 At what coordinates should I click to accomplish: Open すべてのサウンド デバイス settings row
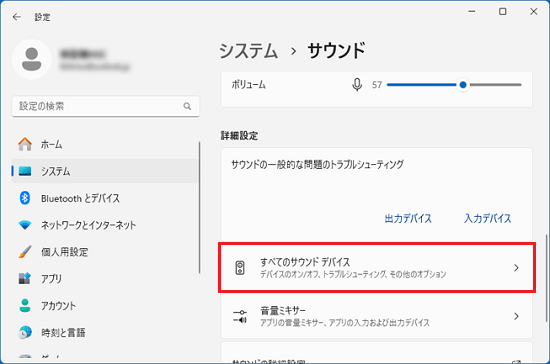pos(376,268)
